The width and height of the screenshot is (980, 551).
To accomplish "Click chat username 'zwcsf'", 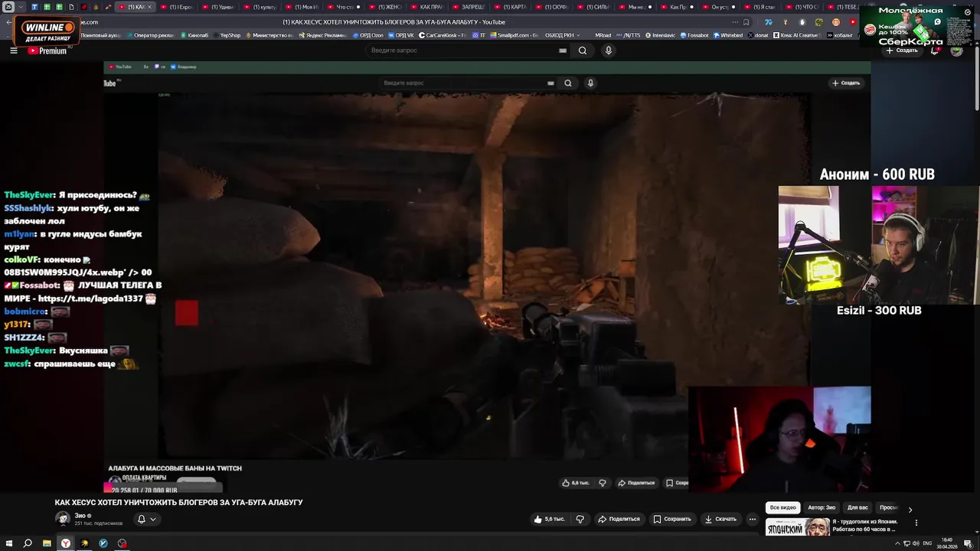I will 16,364.
